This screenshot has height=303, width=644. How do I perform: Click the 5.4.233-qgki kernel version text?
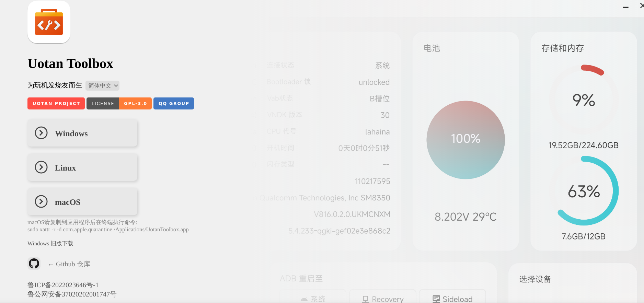pyautogui.click(x=339, y=231)
